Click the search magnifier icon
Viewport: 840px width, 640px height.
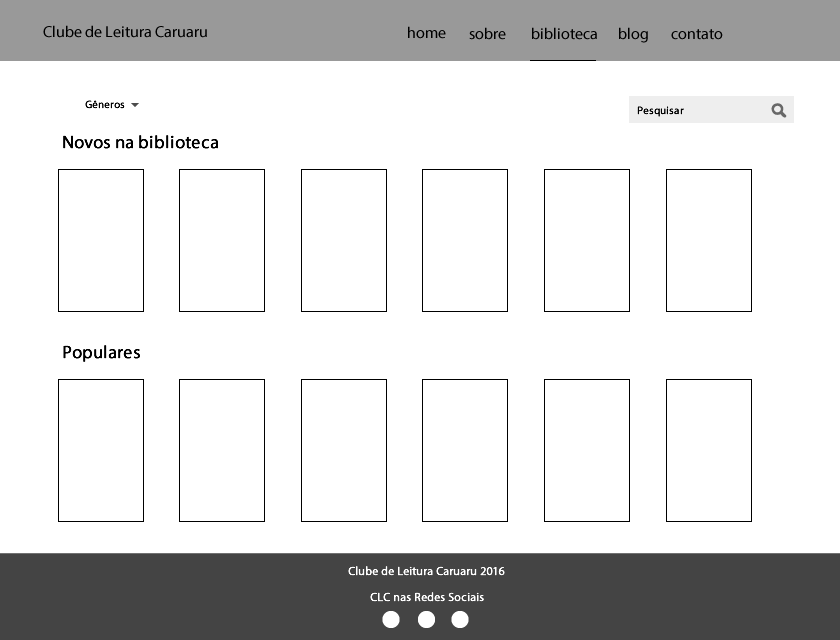pyautogui.click(x=778, y=110)
